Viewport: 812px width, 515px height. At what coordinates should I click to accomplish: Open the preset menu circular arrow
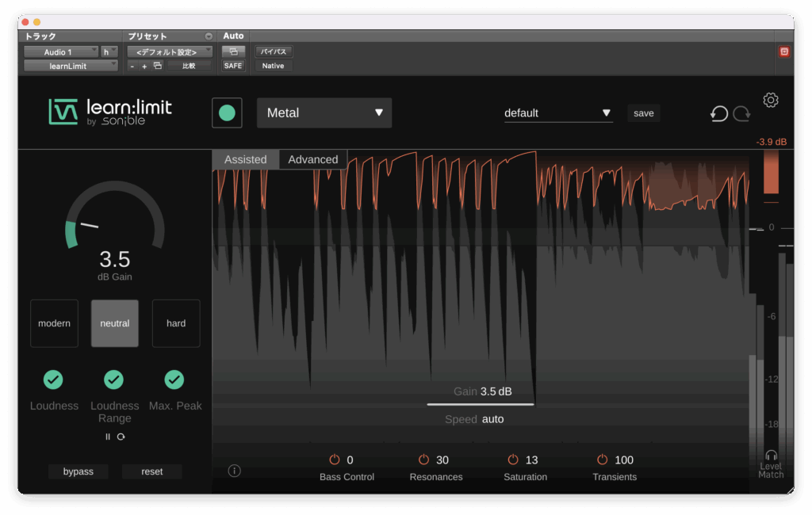click(x=209, y=36)
